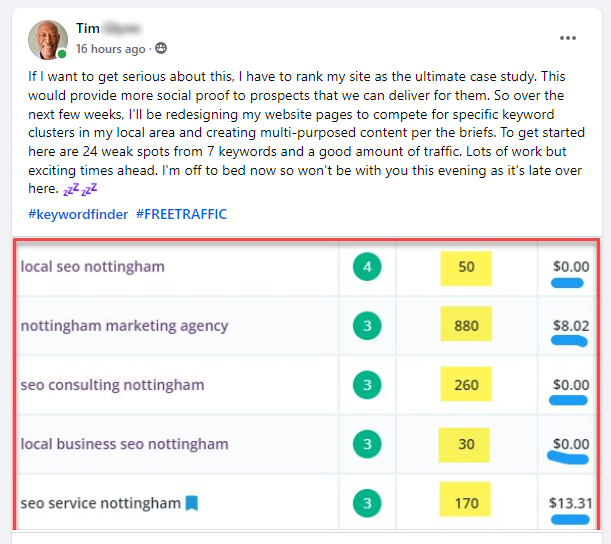This screenshot has width=611, height=544.
Task: Click the green badge for seo consulting nottingham
Action: (368, 385)
